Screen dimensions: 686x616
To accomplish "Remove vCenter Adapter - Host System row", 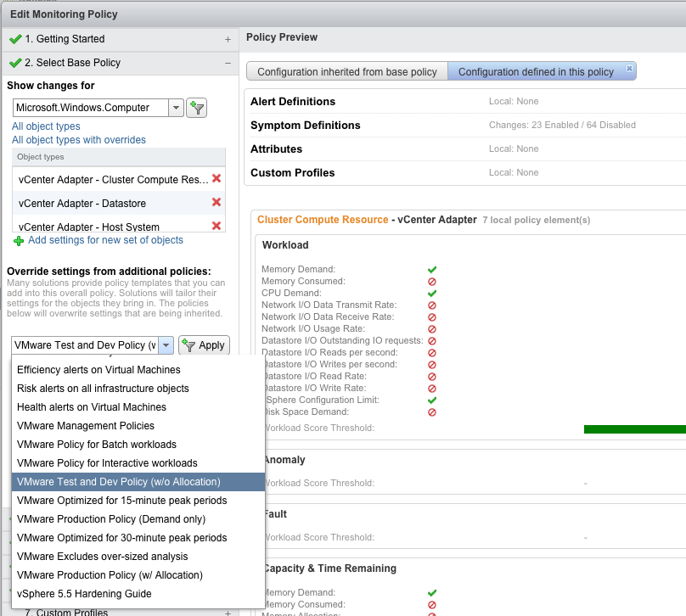I will pyautogui.click(x=216, y=226).
